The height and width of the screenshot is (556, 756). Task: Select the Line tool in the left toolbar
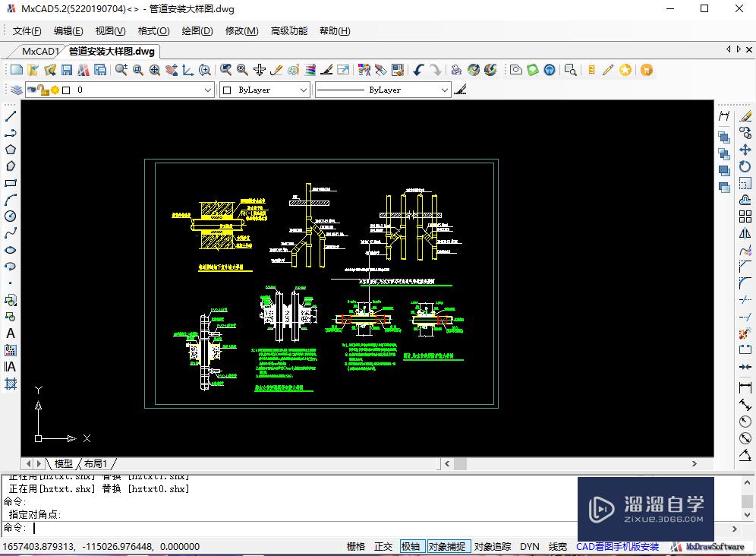point(10,116)
